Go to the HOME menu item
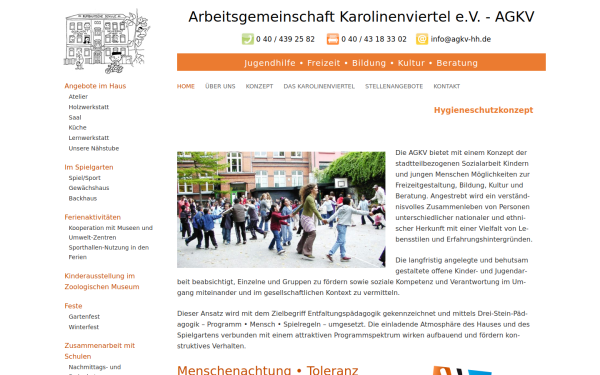The image size is (600, 375). click(x=186, y=86)
